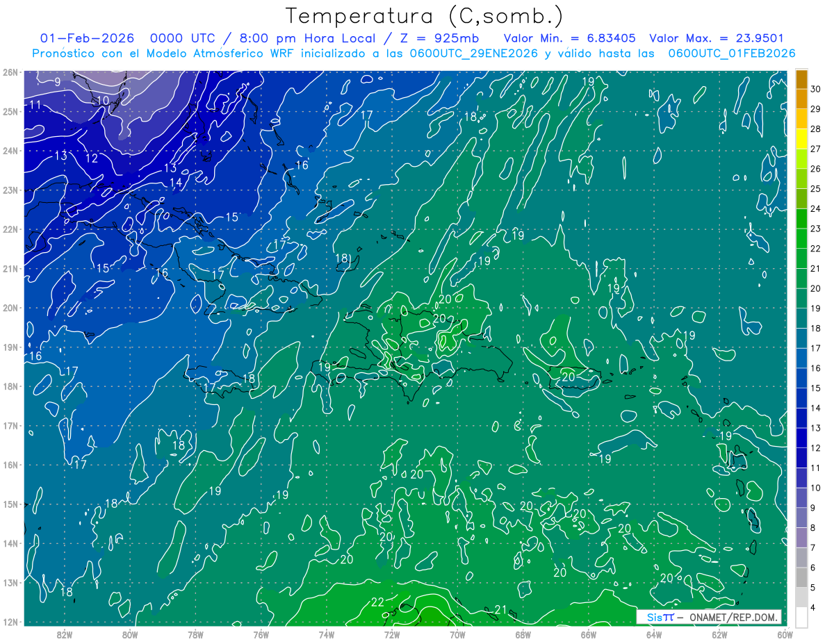This screenshot has height=644, width=834.
Task: Click the 74W longitude axis label
Action: tap(326, 634)
